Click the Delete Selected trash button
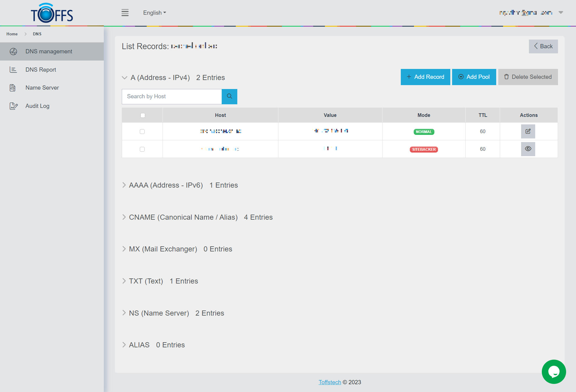 coord(528,77)
